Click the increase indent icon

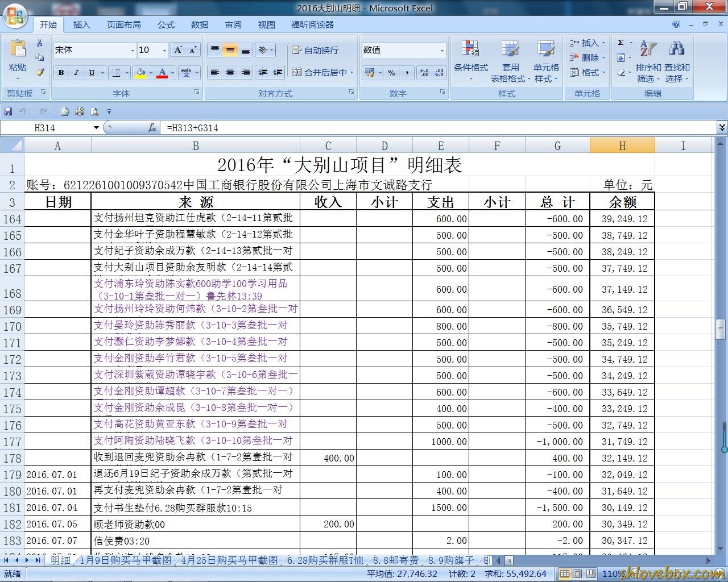[278, 72]
